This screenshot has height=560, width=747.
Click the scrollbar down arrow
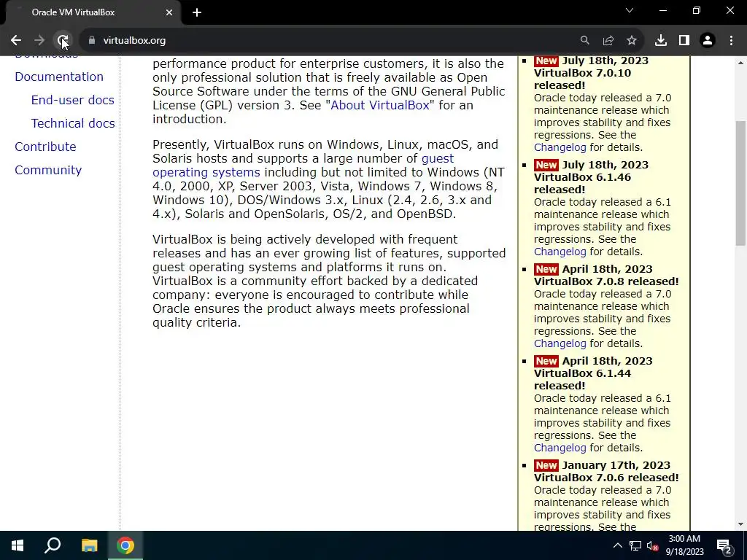[x=741, y=524]
